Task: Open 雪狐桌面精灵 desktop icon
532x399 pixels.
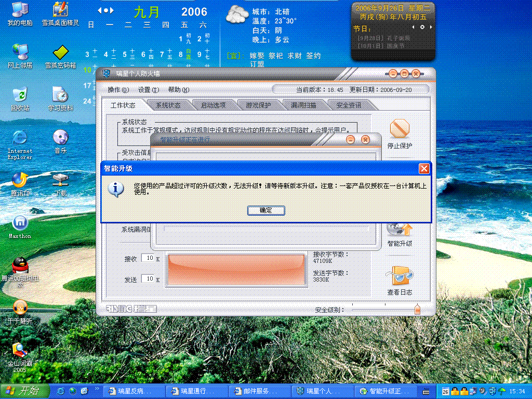Action: [x=60, y=14]
